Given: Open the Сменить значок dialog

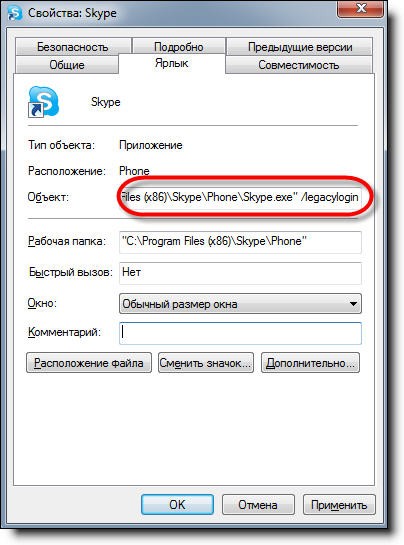Looking at the screenshot, I should 206,363.
